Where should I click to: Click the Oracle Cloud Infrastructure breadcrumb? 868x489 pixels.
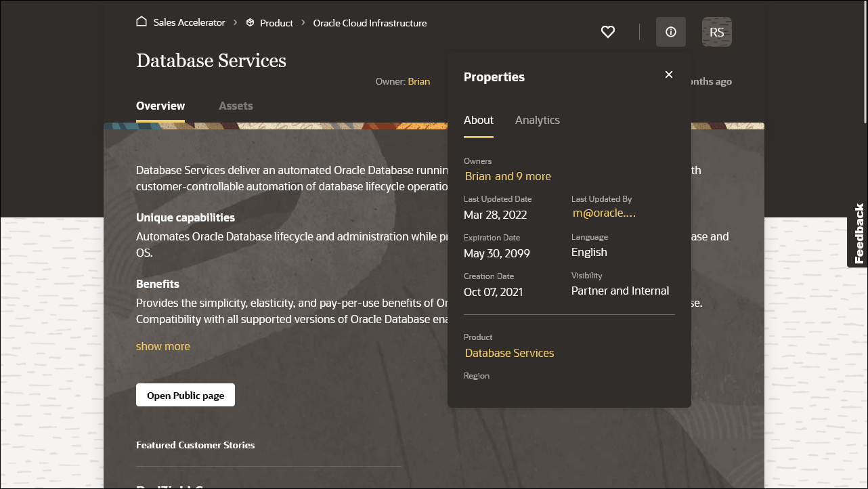pyautogui.click(x=370, y=22)
